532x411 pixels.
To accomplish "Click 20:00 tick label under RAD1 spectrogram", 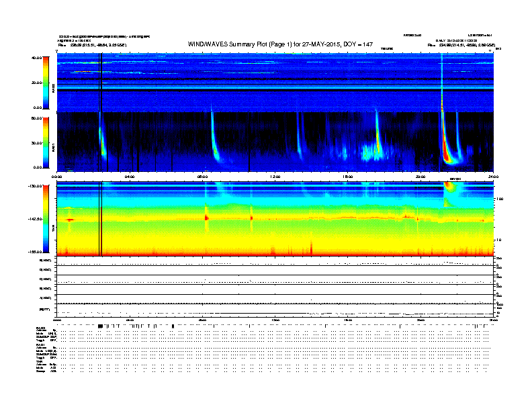I will point(420,177).
